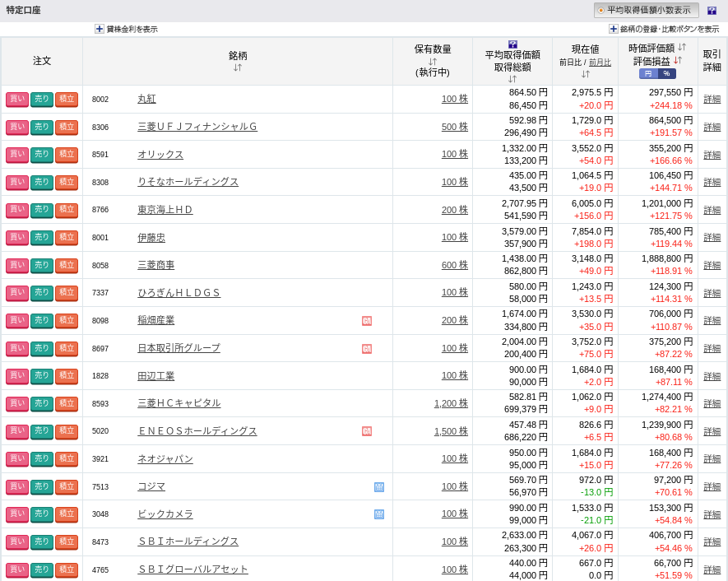Open 詳細 link for 丸紅 row

coord(712,99)
